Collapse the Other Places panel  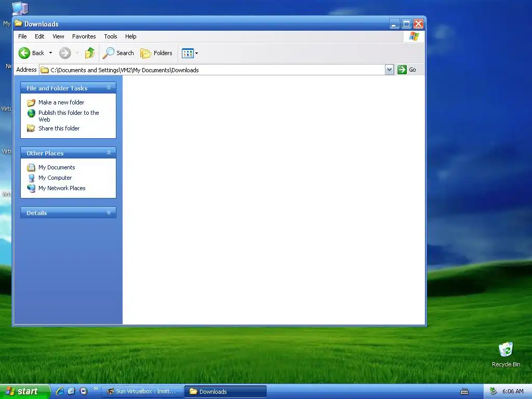109,153
